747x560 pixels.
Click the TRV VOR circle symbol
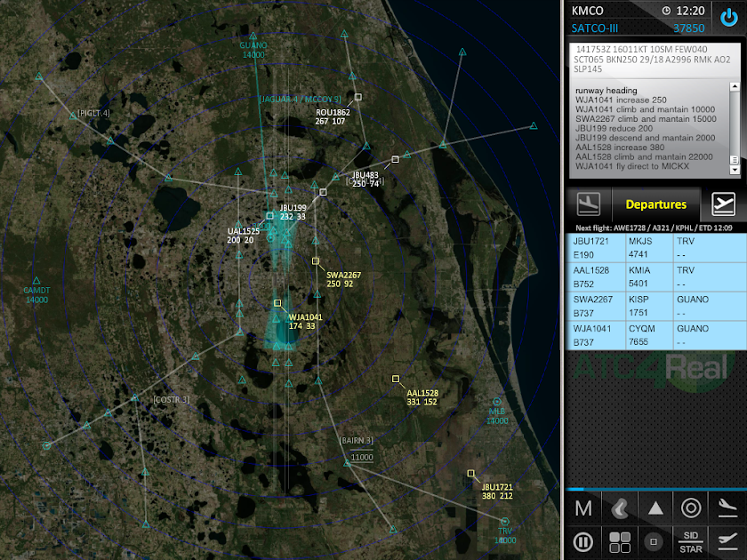click(x=504, y=522)
